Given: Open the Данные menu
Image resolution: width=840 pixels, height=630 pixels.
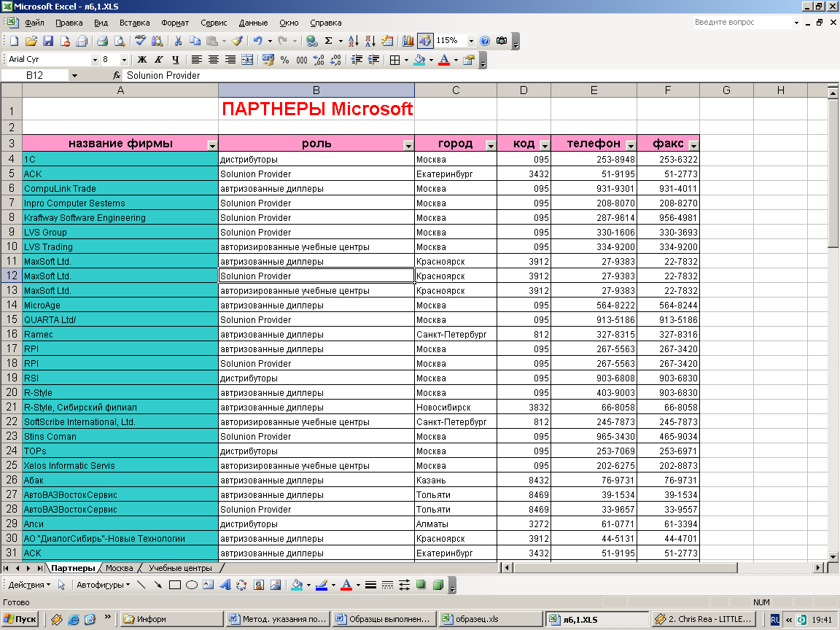Looking at the screenshot, I should (254, 23).
